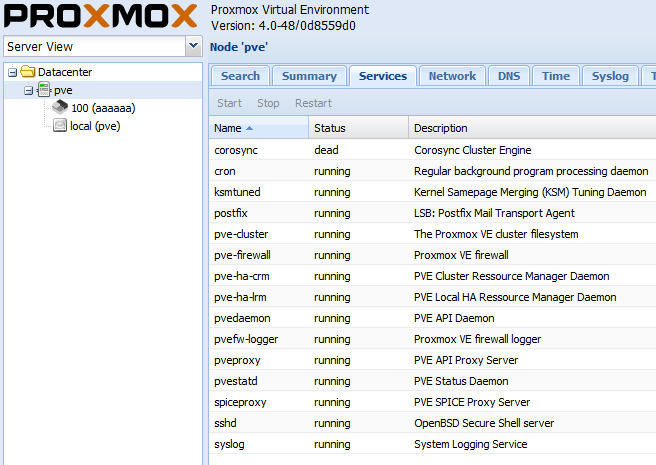The width and height of the screenshot is (656, 465).
Task: Select local (pve) storage in tree
Action: point(95,126)
